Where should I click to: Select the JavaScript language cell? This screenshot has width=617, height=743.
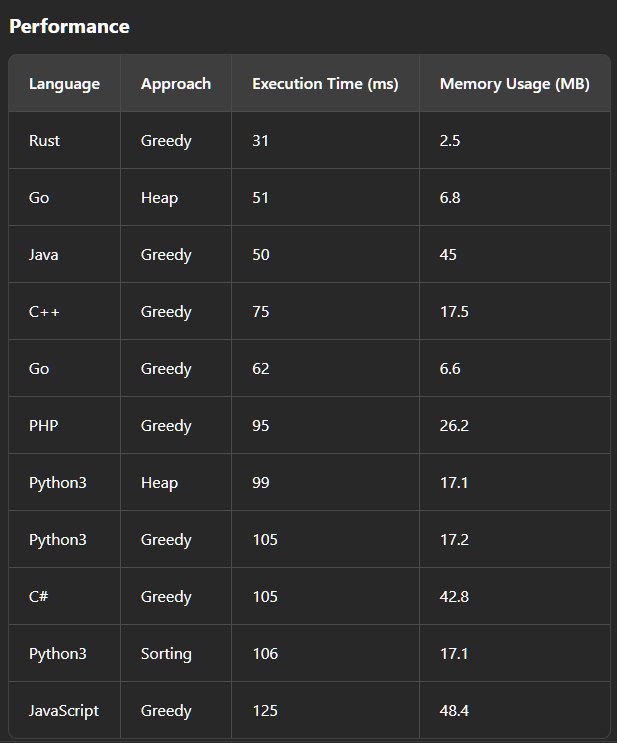pos(64,711)
